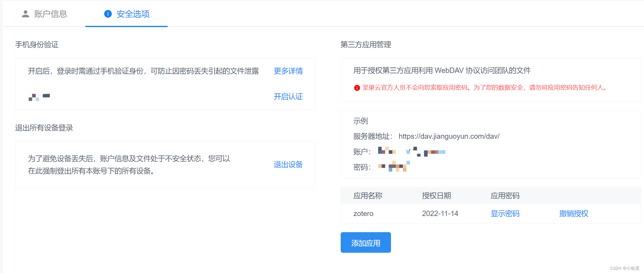The image size is (644, 273).
Task: Click the person icon beside 账户信息
Action: coord(26,14)
